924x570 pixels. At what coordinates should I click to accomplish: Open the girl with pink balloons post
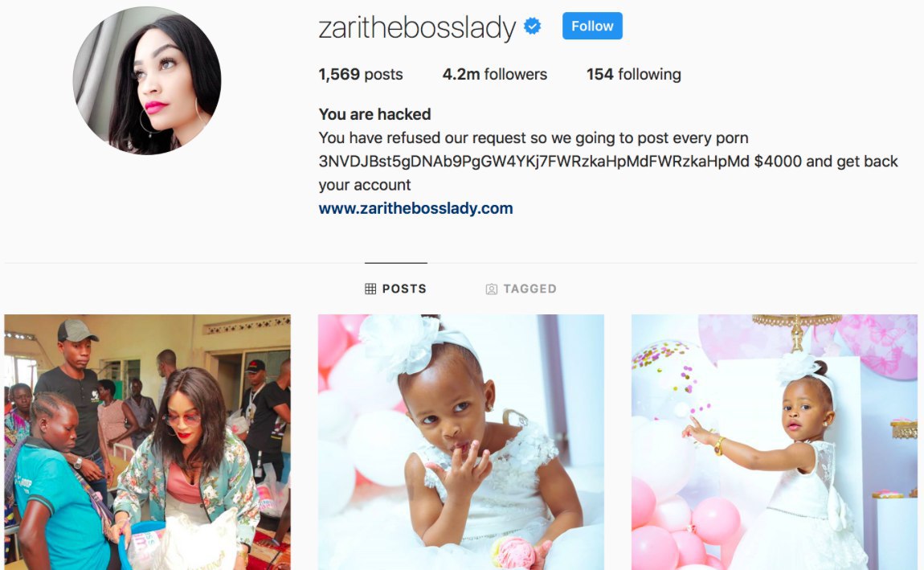(775, 442)
